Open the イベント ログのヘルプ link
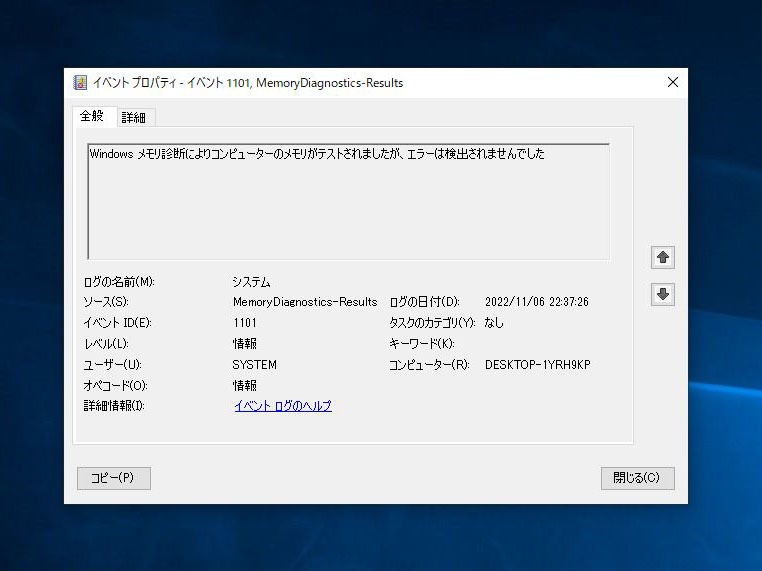This screenshot has width=762, height=571. click(283, 406)
